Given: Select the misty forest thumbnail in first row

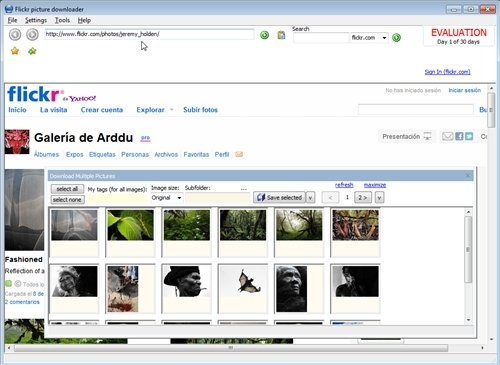Looking at the screenshot, I should click(299, 225).
